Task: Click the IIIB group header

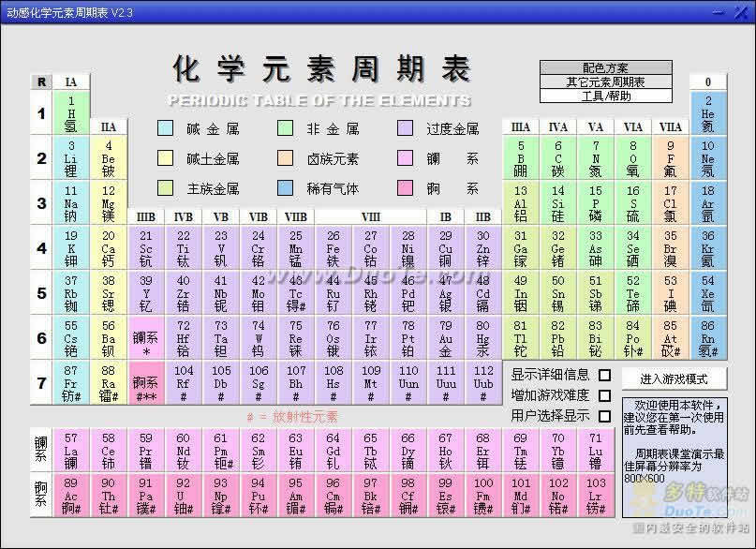Action: coord(146,217)
